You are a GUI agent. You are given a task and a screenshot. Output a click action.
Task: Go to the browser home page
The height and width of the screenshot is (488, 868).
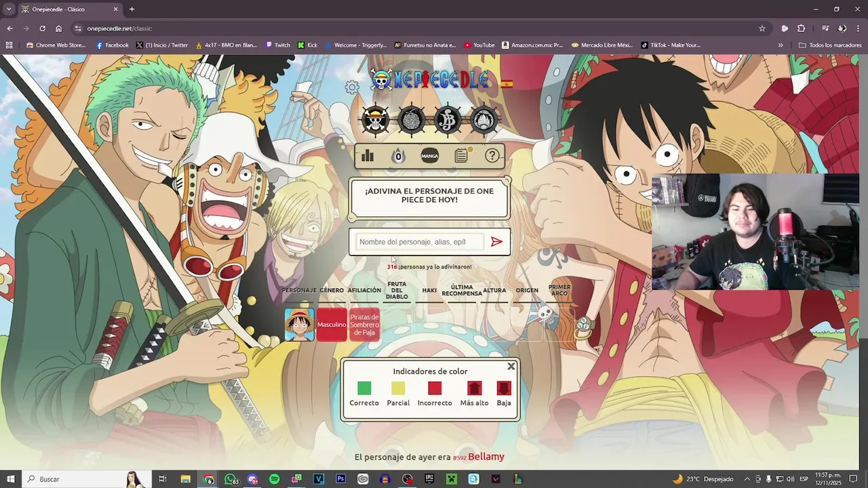click(58, 28)
